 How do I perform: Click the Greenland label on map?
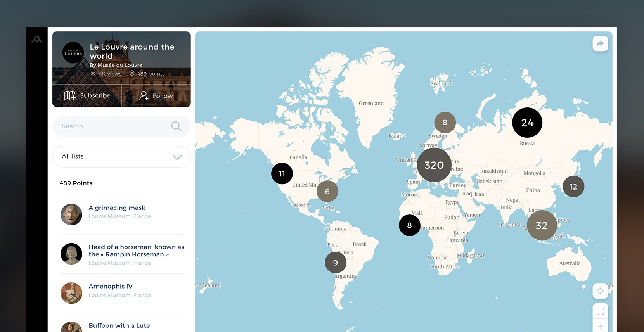pos(371,103)
